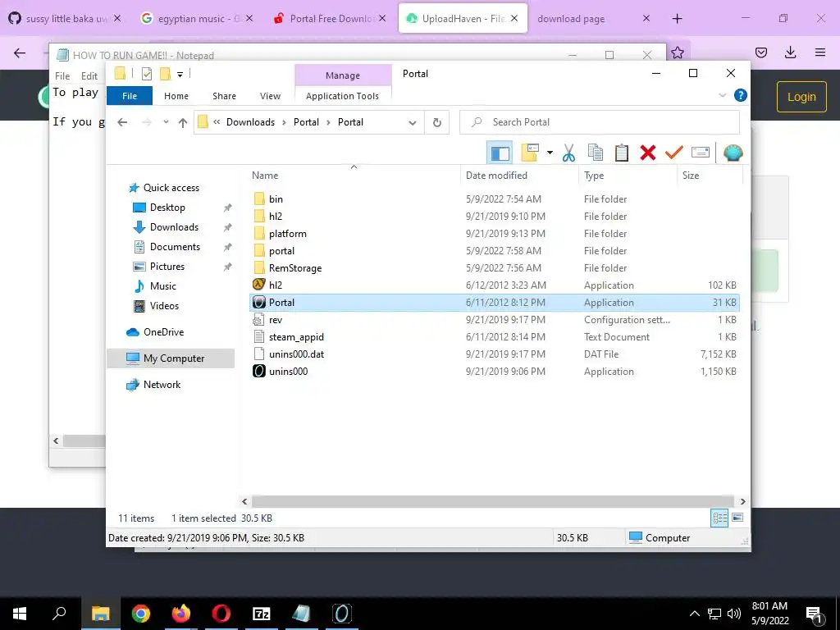Refresh the Portal folder view

coord(437,123)
